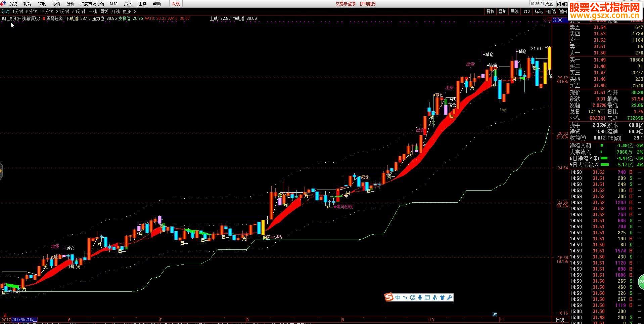Open the 帮助 menu
Image resolution: width=644 pixels, height=324 pixels.
click(157, 4)
